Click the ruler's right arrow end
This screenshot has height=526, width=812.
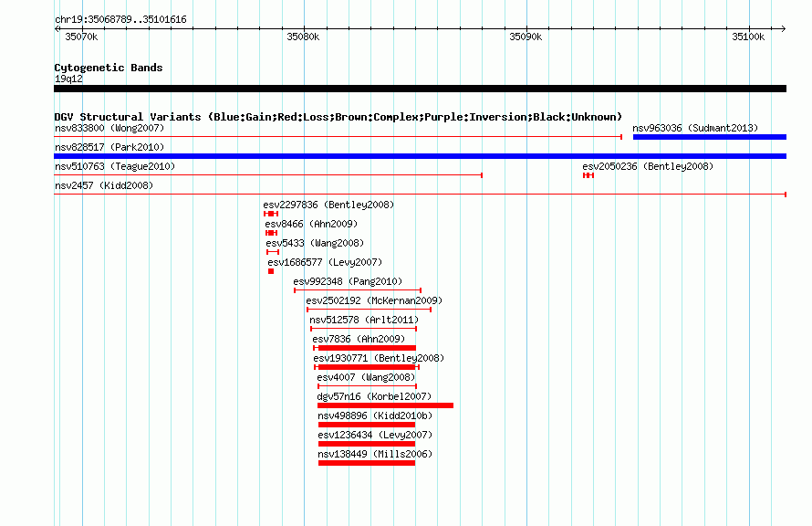click(783, 29)
